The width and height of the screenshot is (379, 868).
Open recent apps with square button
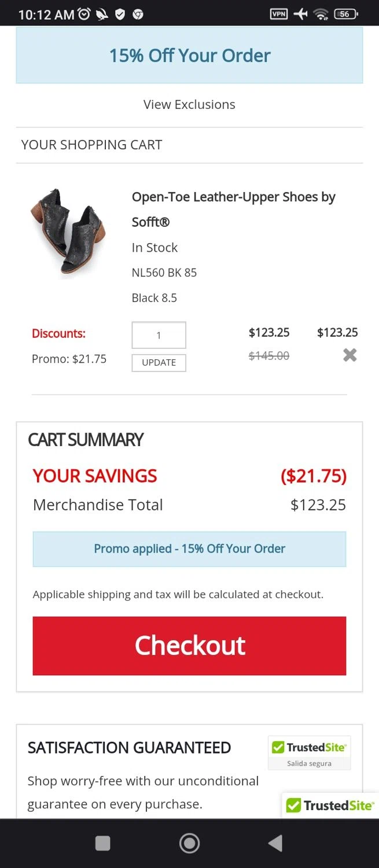(x=102, y=843)
